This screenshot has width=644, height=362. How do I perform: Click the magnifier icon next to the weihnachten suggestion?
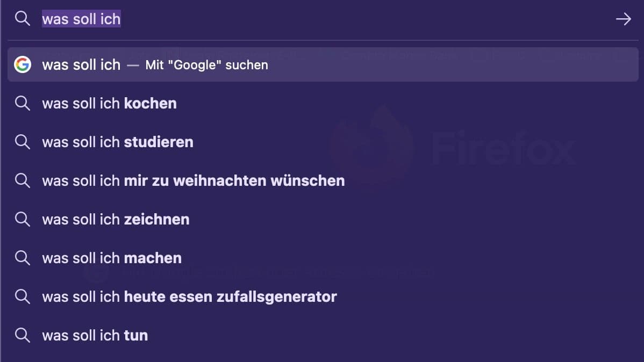click(22, 180)
